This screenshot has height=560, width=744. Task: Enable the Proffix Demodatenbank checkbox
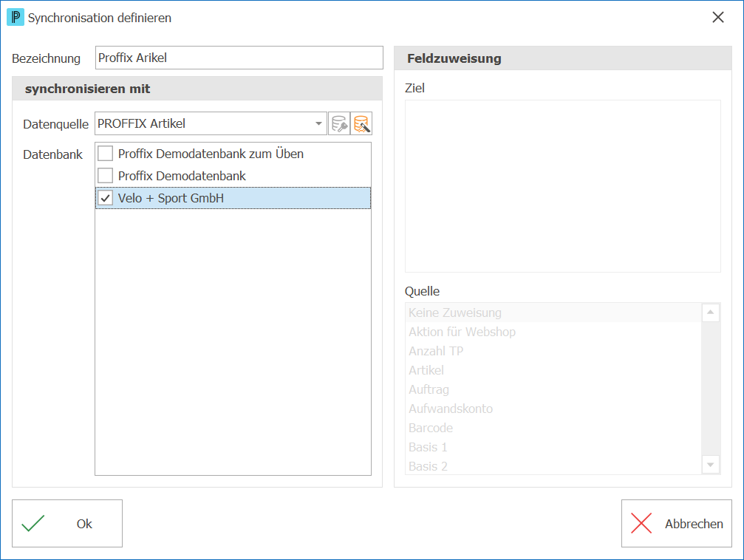pos(106,176)
